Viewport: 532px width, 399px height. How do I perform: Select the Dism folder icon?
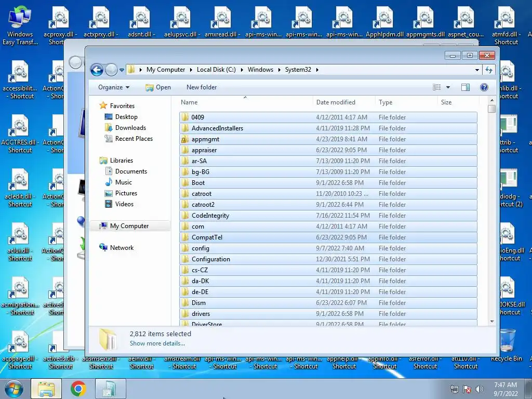click(184, 303)
